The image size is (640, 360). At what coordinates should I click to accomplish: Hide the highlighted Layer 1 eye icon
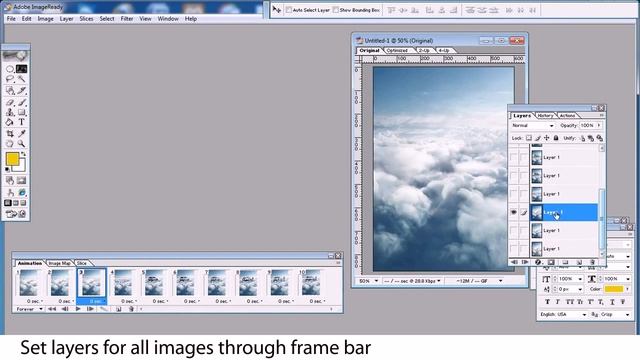(x=513, y=212)
